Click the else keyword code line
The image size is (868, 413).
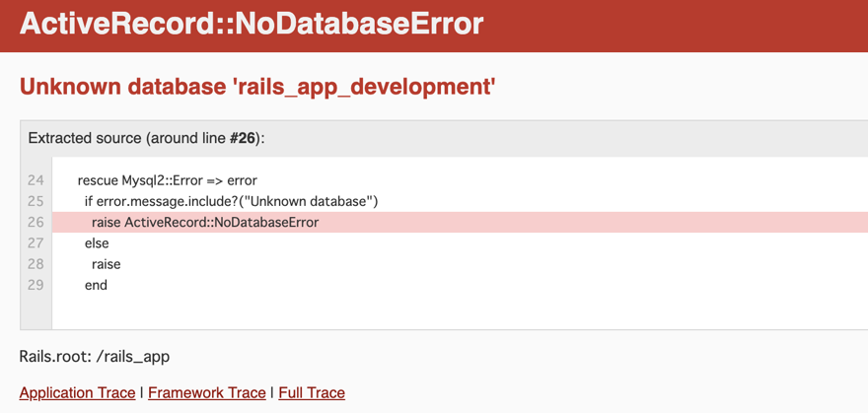coord(97,242)
